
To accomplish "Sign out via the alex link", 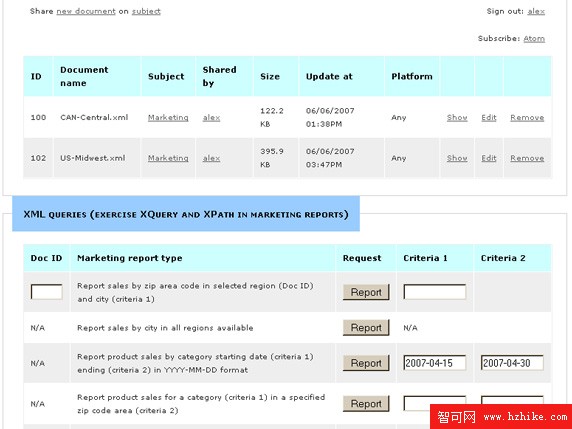I will click(536, 11).
